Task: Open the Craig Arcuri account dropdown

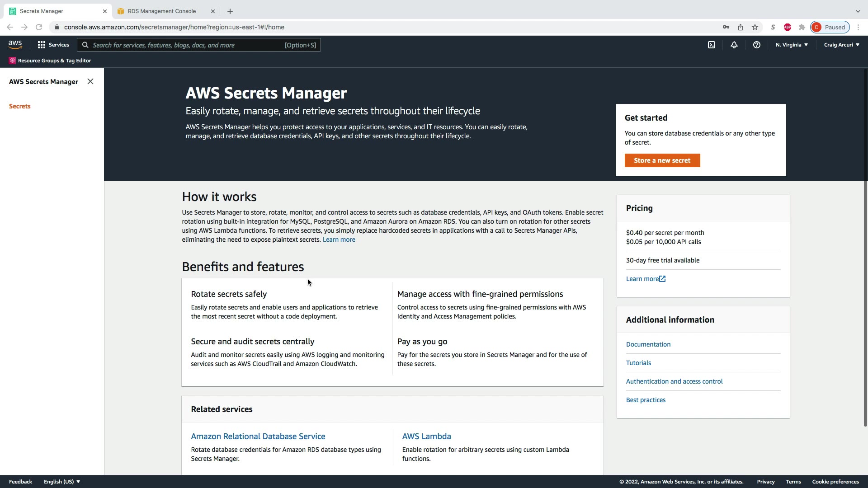Action: (x=841, y=45)
